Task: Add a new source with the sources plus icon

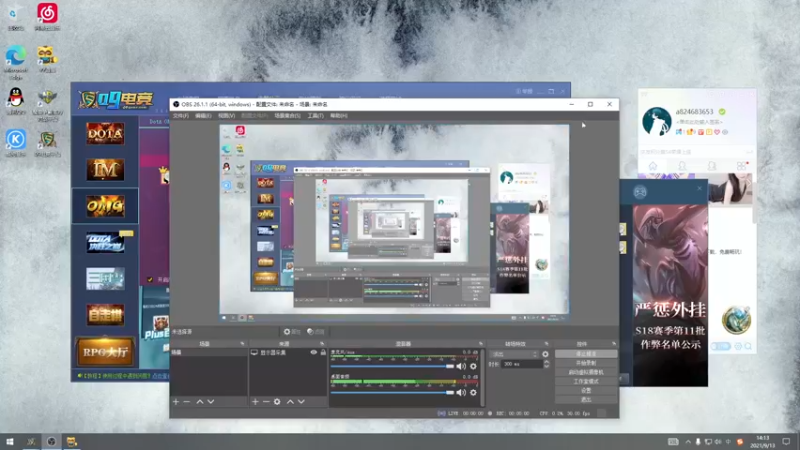Action: pyautogui.click(x=255, y=402)
